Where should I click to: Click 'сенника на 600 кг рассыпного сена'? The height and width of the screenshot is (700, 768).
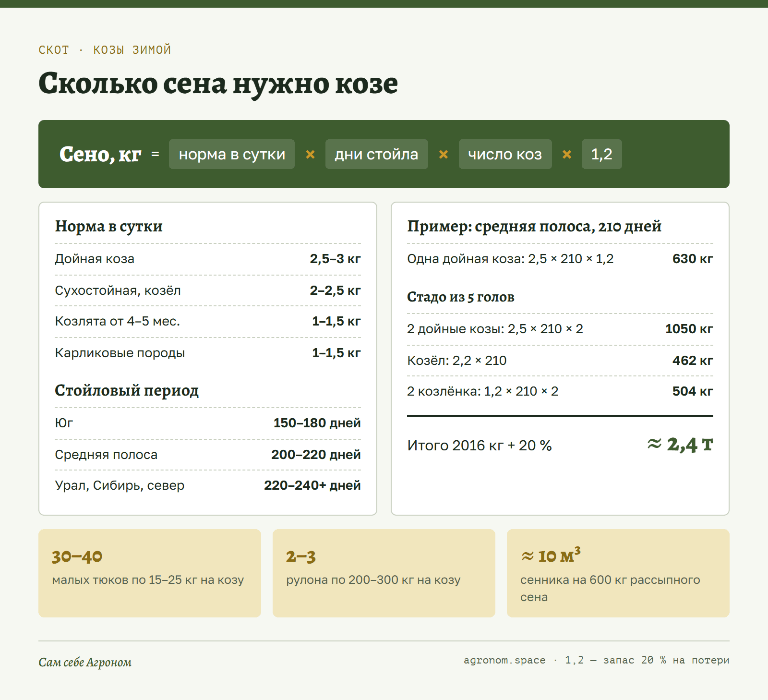pos(610,589)
